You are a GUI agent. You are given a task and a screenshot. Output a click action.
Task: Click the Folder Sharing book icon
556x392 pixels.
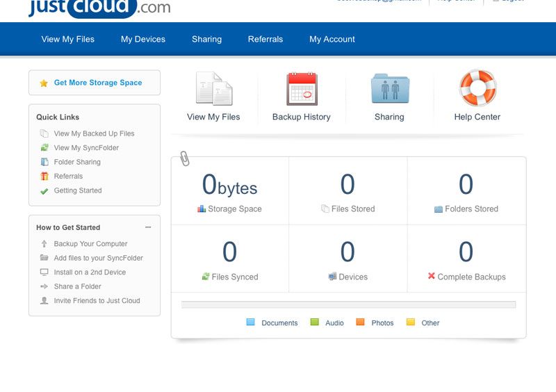tap(44, 162)
